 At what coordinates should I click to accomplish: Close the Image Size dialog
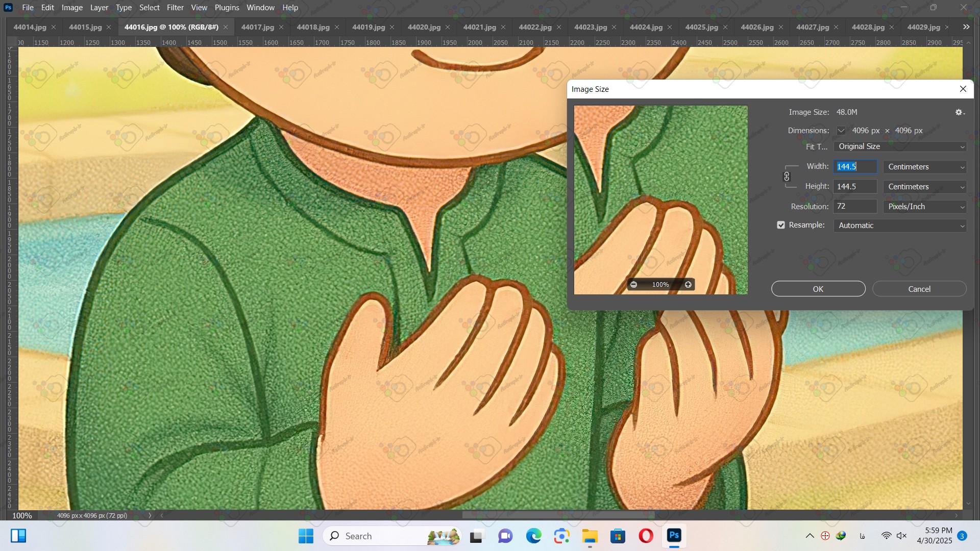click(963, 89)
